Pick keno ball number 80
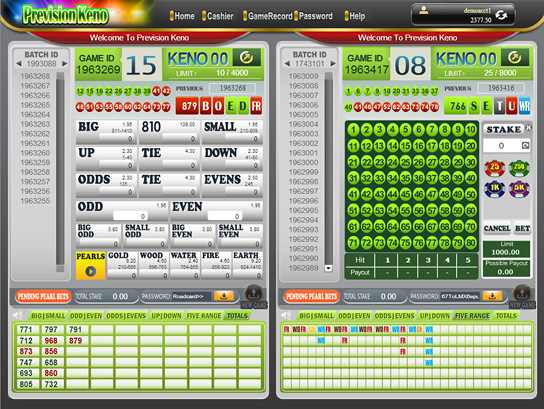Viewport: 544px width, 409px height. pyautogui.click(x=470, y=242)
